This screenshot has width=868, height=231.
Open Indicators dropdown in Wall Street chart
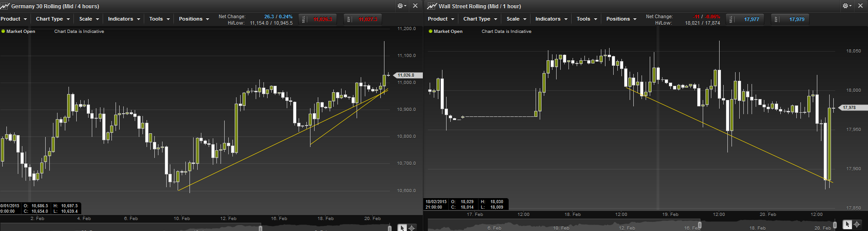[x=551, y=19]
